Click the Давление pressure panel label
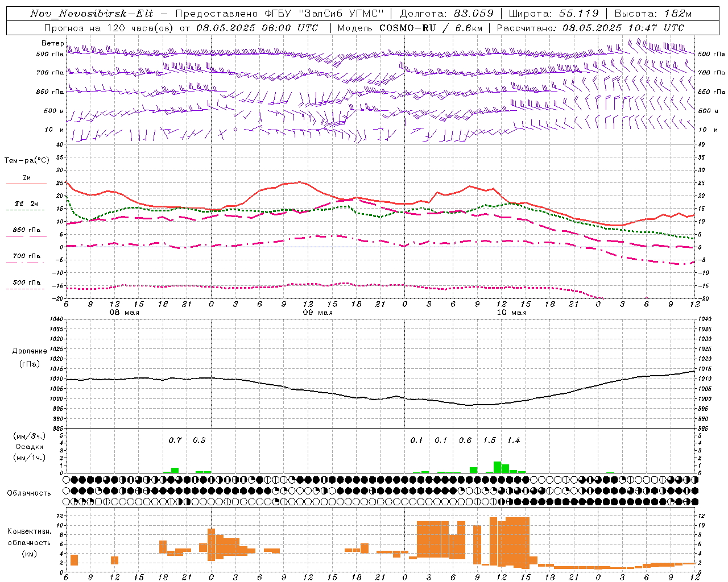The height and width of the screenshot is (582, 728). click(30, 351)
